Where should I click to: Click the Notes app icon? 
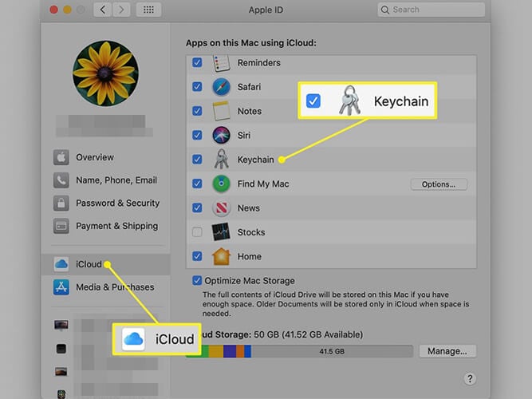pos(221,111)
